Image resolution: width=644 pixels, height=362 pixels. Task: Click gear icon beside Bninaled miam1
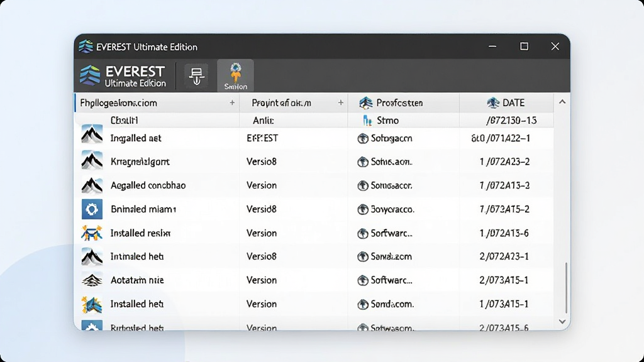click(x=92, y=209)
